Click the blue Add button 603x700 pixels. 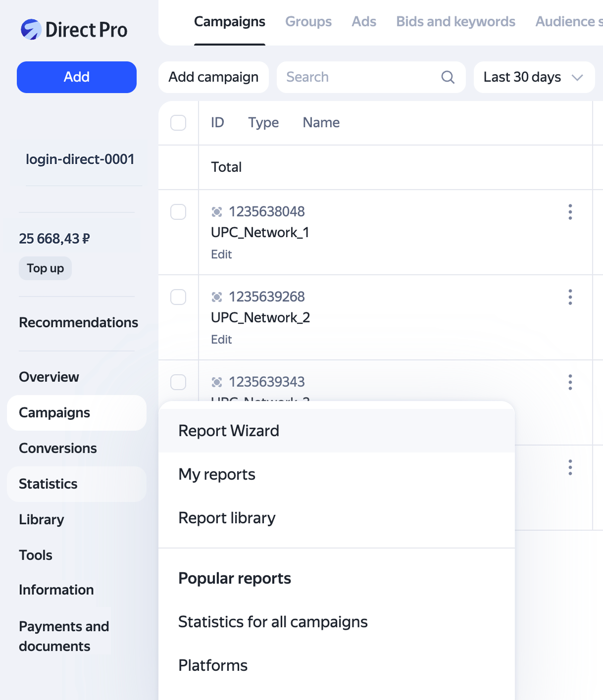pos(77,77)
